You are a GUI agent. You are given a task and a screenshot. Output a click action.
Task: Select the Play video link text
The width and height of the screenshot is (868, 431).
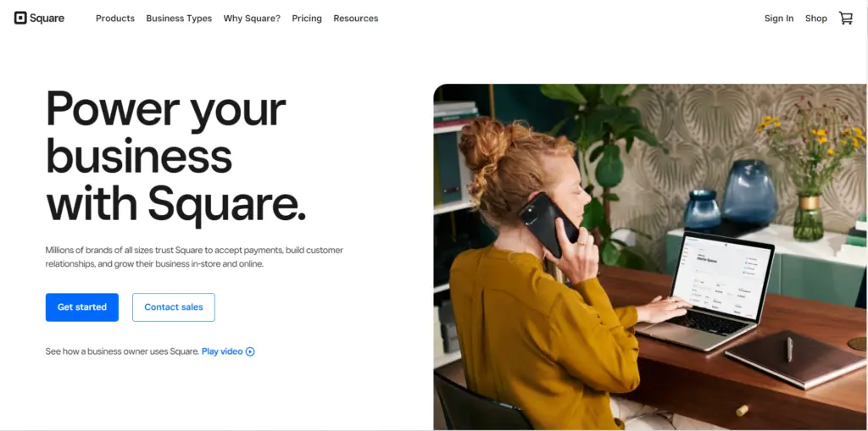[x=222, y=351]
